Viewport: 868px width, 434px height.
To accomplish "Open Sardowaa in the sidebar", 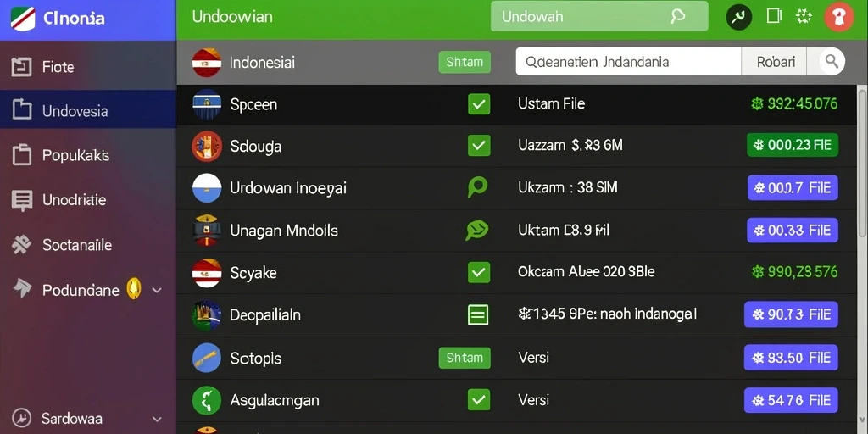I will (88, 418).
